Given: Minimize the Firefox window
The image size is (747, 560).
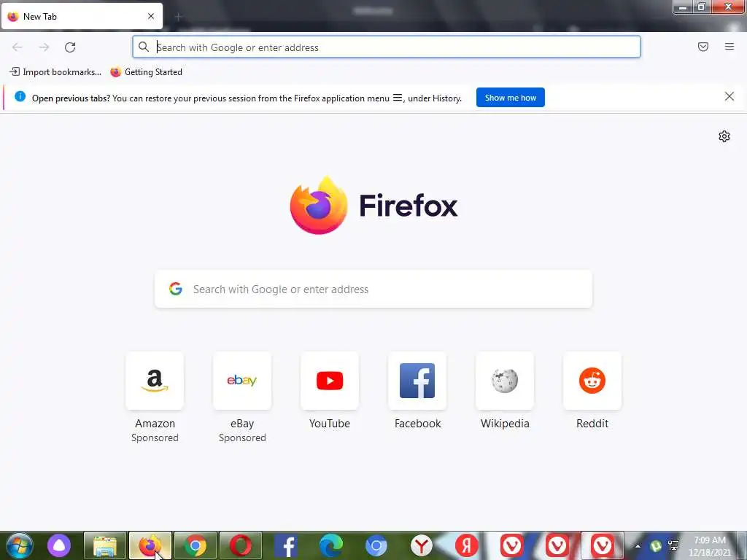Looking at the screenshot, I should (x=683, y=7).
